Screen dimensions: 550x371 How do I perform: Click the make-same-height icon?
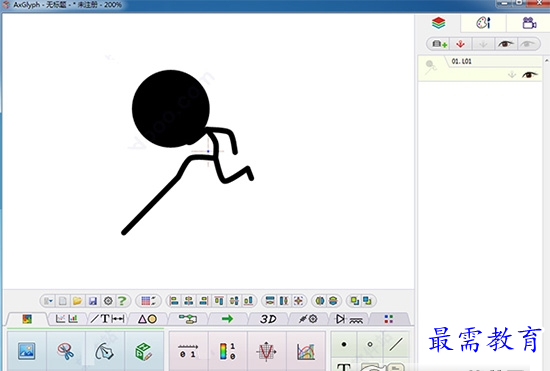[284, 301]
